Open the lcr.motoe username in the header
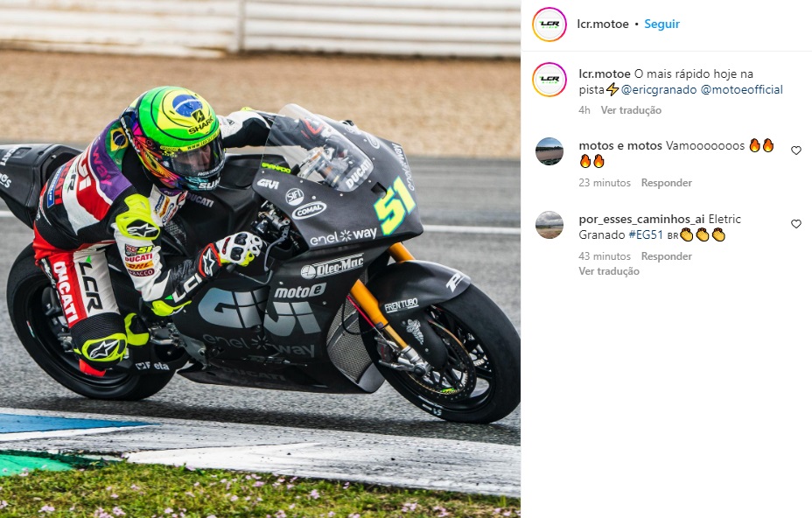 click(603, 24)
